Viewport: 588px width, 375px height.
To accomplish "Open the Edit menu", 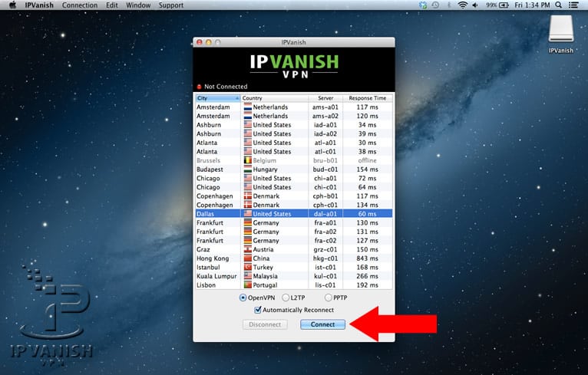I will 112,5.
